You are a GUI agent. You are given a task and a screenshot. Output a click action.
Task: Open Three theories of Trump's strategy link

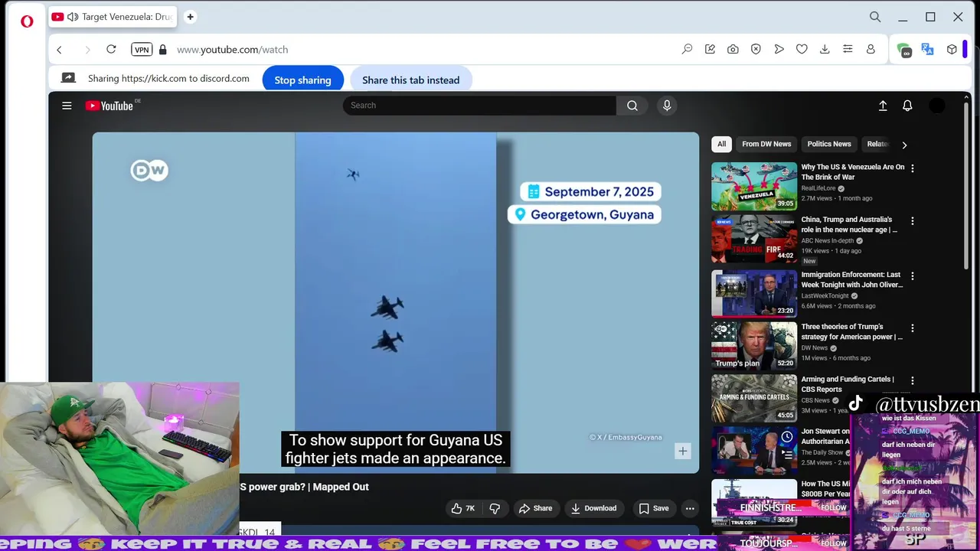(x=851, y=331)
